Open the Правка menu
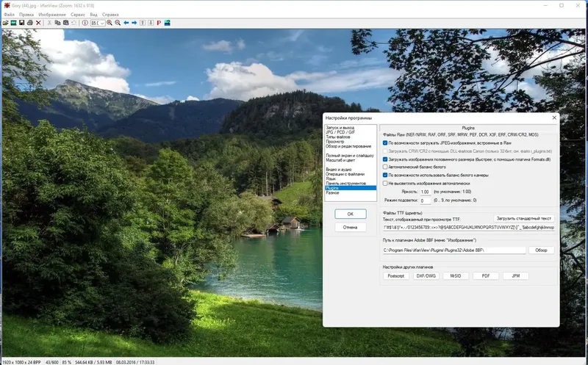 (26, 15)
